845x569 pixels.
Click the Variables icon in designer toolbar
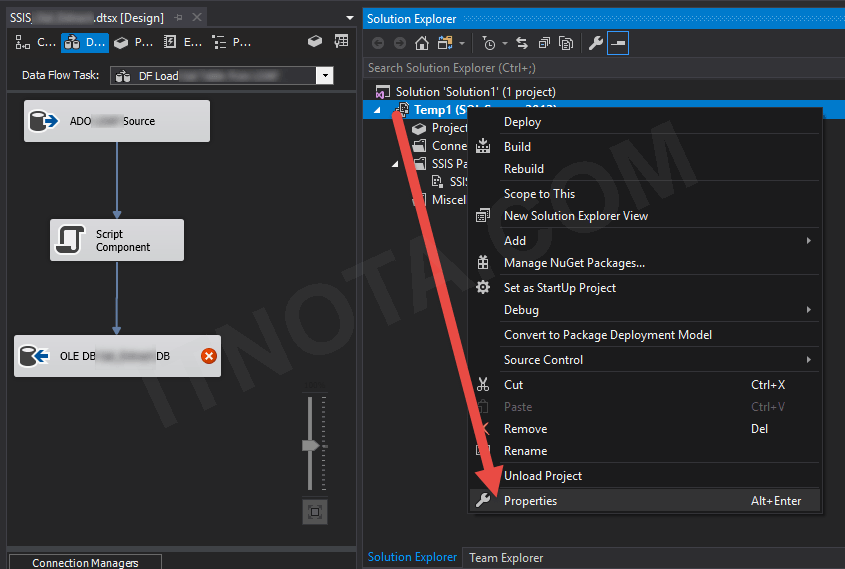pyautogui.click(x=341, y=42)
